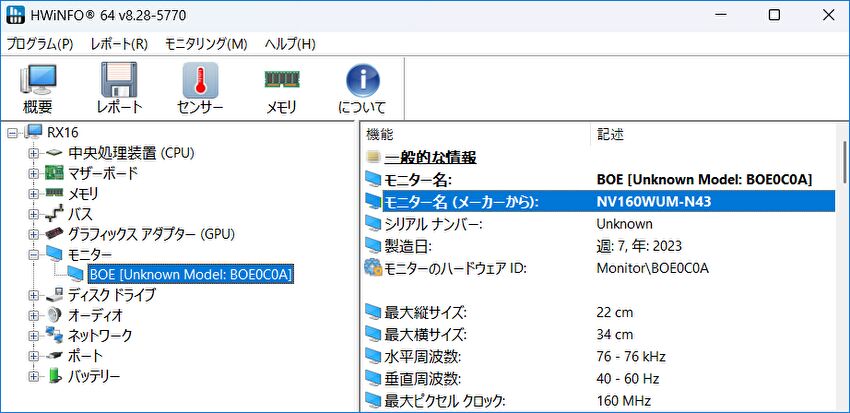The width and height of the screenshot is (850, 413).
Task: Collapse the モニター tree node
Action: coord(34,255)
